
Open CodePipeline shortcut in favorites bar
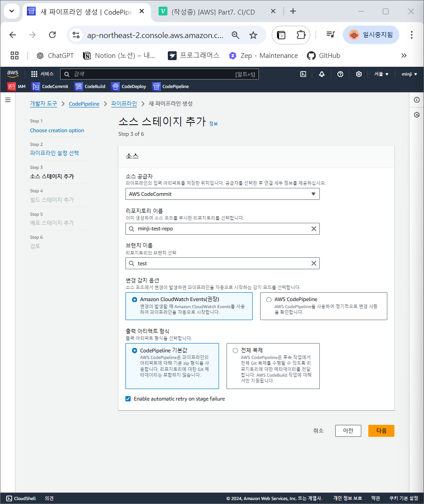(x=170, y=87)
